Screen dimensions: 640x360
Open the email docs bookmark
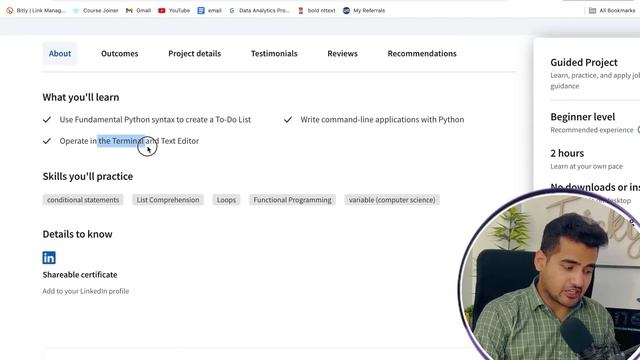pyautogui.click(x=209, y=11)
